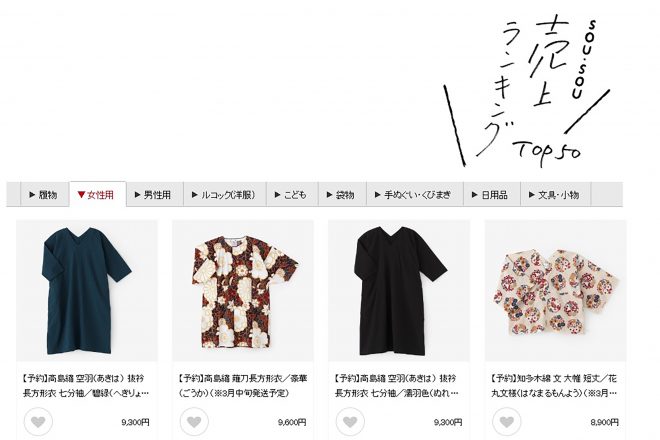Select the 女性用 women's tab
The width and height of the screenshot is (660, 440).
pyautogui.click(x=98, y=195)
